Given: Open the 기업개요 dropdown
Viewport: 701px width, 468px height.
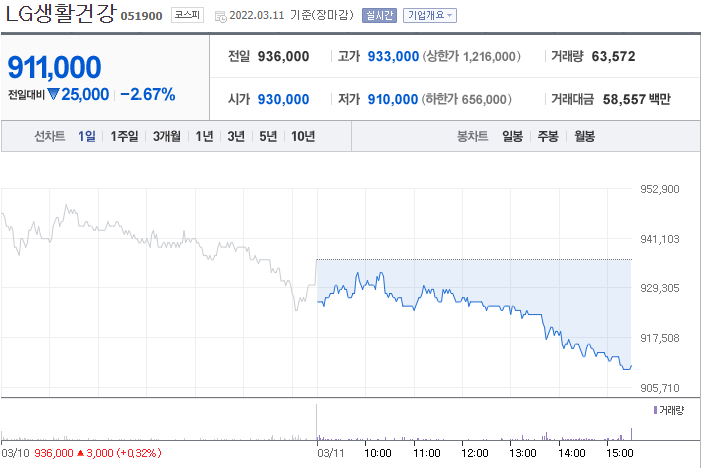Looking at the screenshot, I should click(x=430, y=15).
